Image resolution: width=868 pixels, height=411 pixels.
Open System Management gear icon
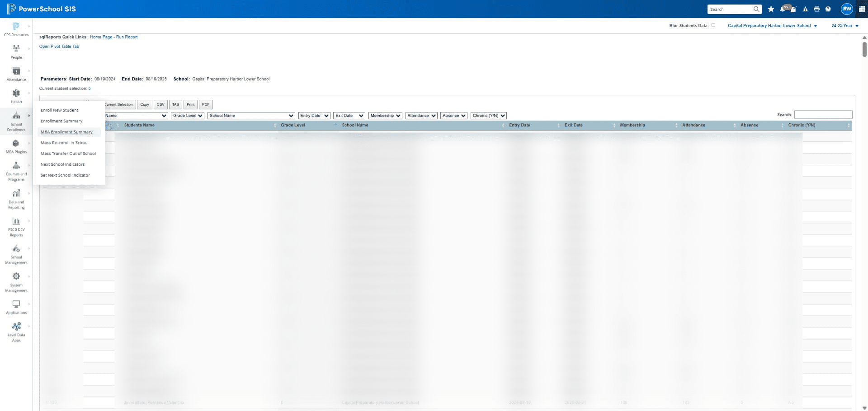point(16,276)
